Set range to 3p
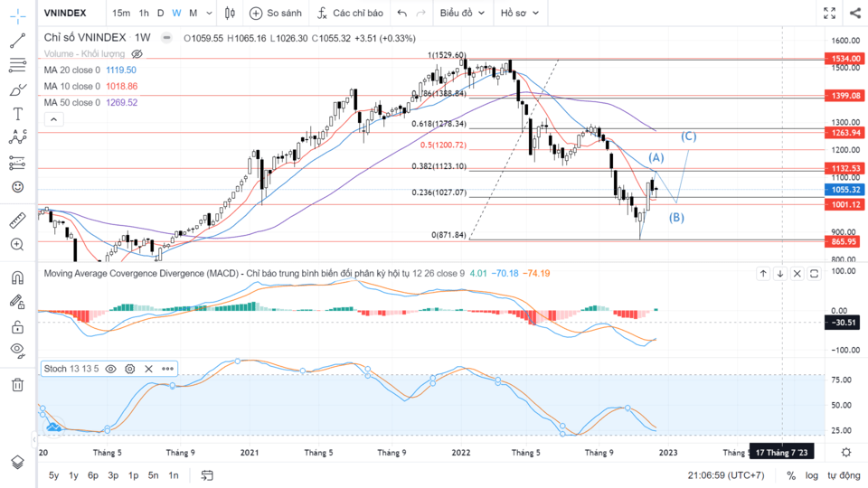 click(113, 475)
